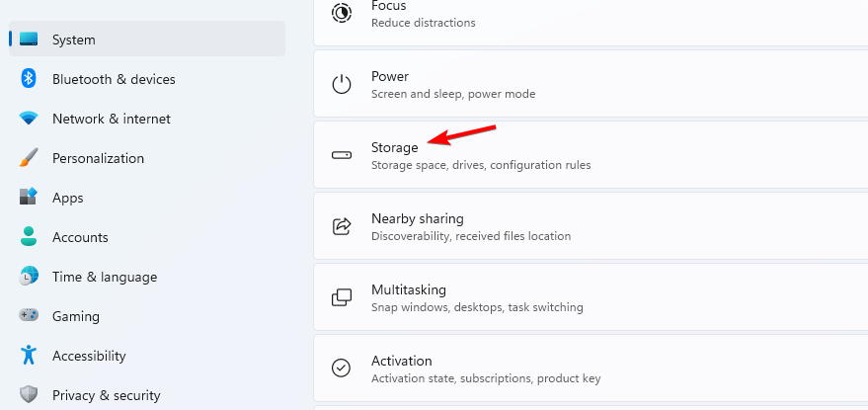Viewport: 868px width, 410px height.
Task: Click the Apps icon in sidebar
Action: [x=29, y=198]
